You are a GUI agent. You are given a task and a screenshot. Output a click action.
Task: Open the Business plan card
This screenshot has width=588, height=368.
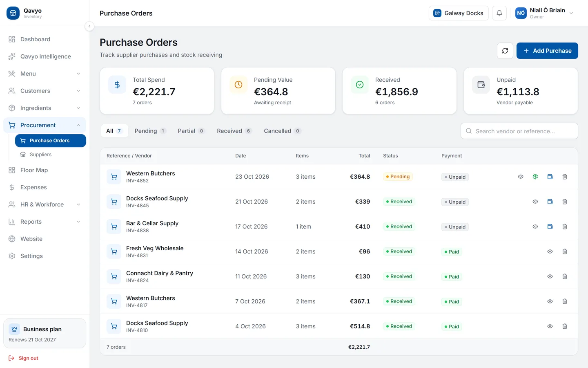[45, 334]
